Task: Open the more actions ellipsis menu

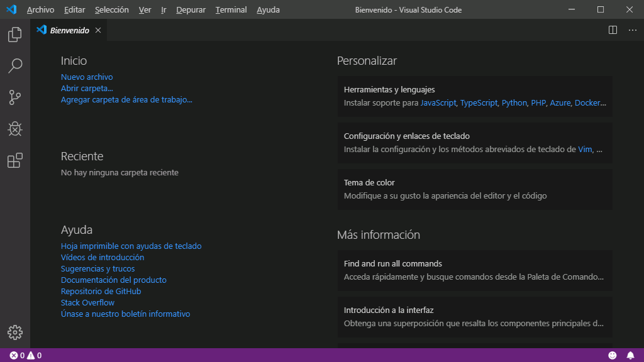Action: click(x=633, y=30)
